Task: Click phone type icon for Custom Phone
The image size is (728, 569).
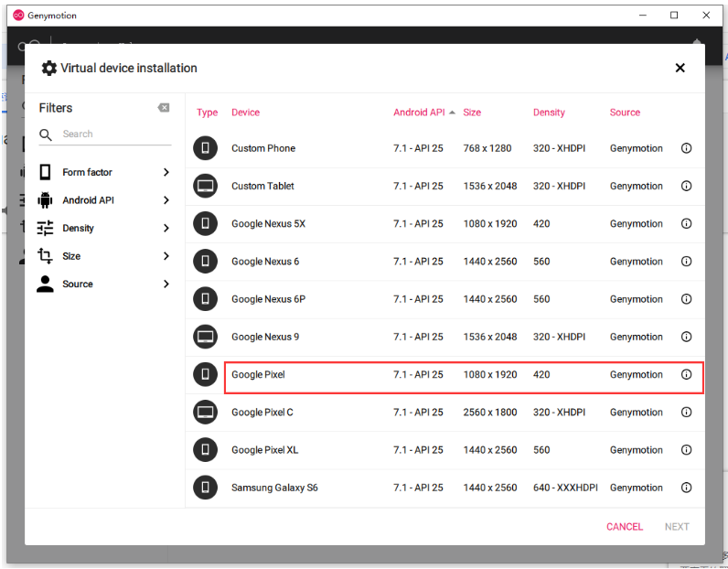Action: click(205, 148)
